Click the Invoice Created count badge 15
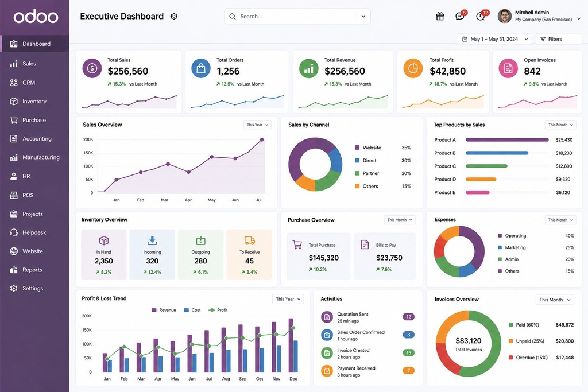588x392 pixels. 408,352
